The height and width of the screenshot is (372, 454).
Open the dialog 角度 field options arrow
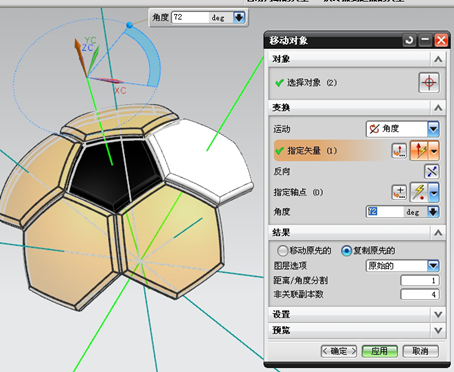[433, 212]
